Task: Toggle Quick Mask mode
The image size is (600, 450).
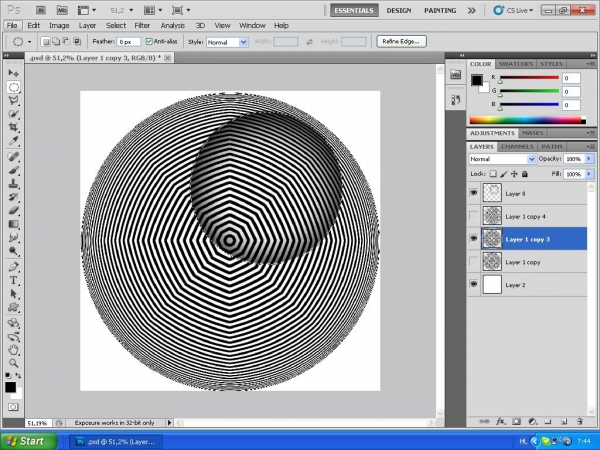Action: 13,407
